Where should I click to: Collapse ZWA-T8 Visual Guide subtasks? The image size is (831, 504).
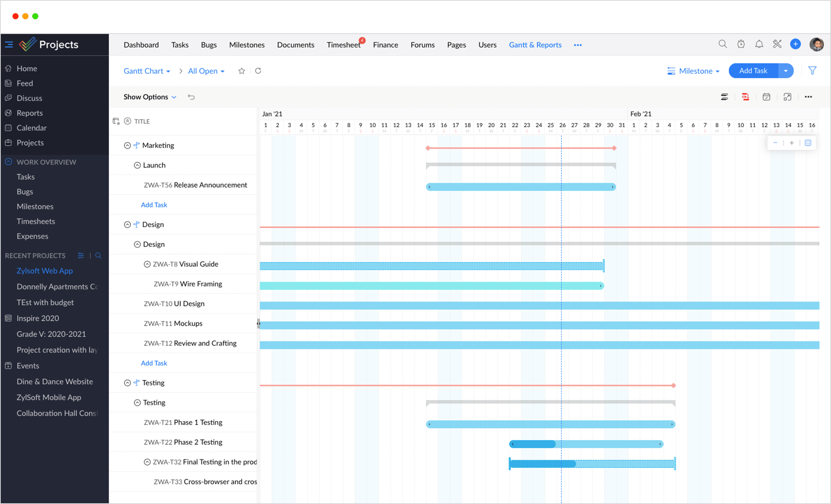point(147,264)
